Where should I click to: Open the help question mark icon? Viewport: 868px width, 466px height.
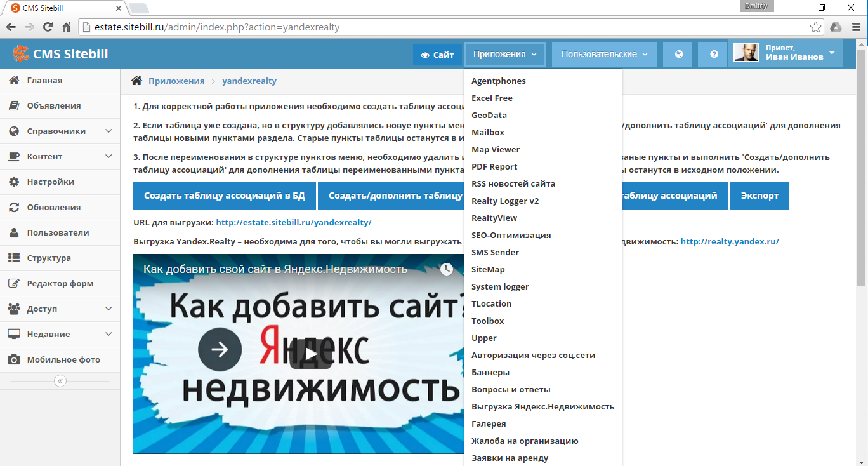coord(714,55)
